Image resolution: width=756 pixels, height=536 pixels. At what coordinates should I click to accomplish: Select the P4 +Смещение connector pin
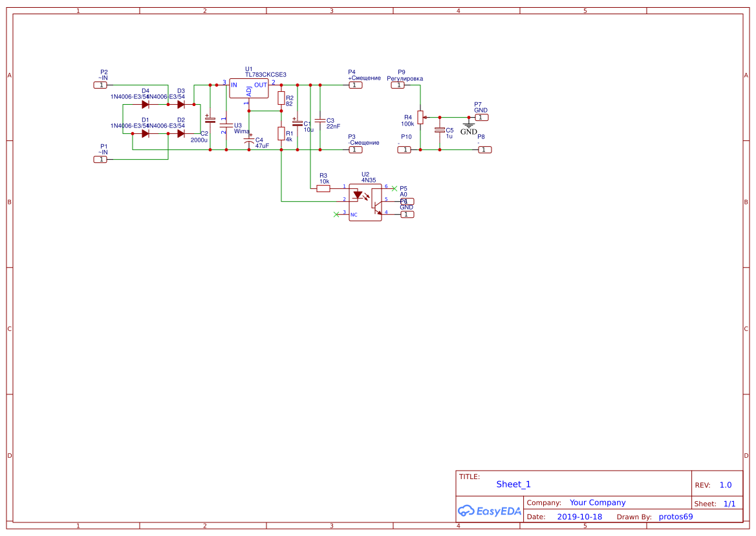pyautogui.click(x=355, y=85)
